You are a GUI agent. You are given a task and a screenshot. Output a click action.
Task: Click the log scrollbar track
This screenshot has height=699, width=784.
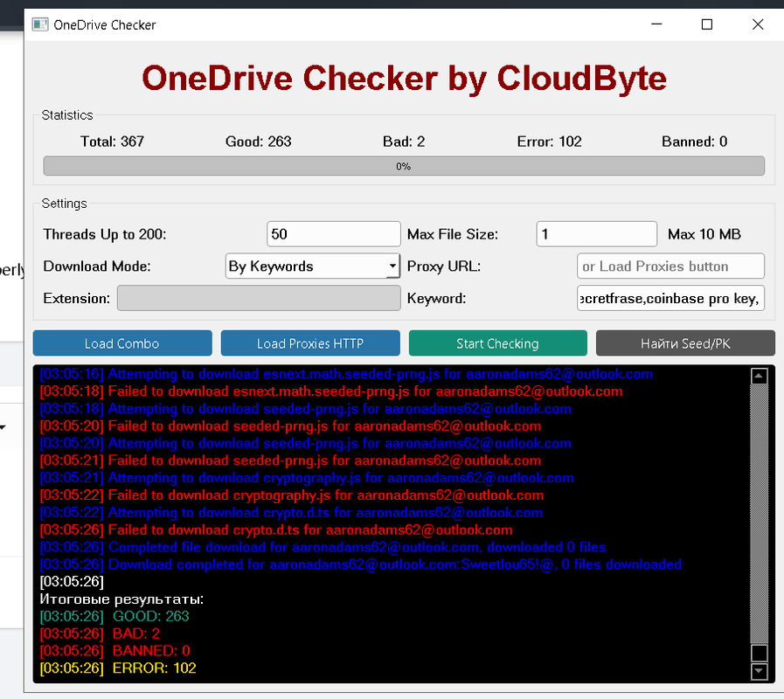pyautogui.click(x=759, y=513)
